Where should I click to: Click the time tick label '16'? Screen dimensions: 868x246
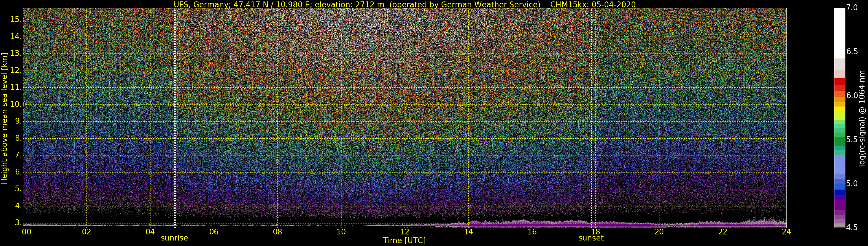pyautogui.click(x=532, y=232)
